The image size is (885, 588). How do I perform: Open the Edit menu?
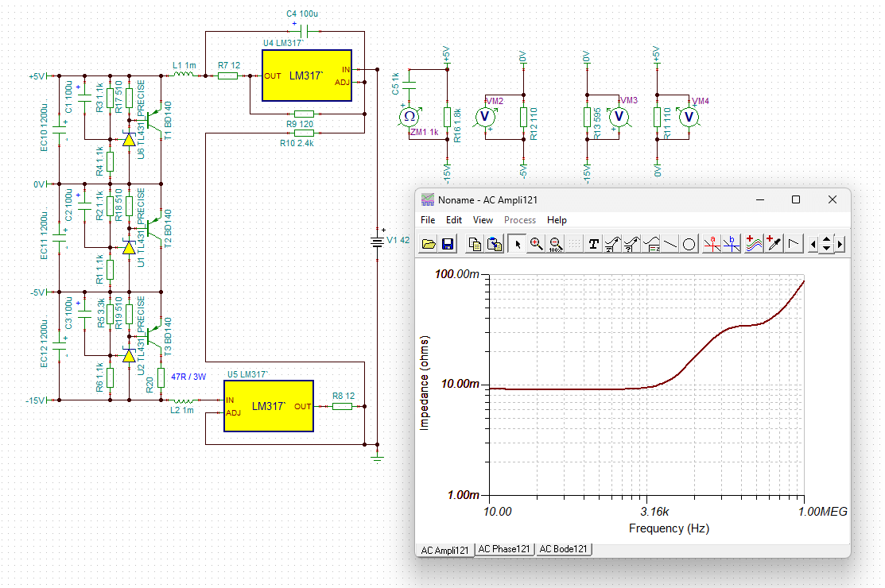click(x=454, y=220)
